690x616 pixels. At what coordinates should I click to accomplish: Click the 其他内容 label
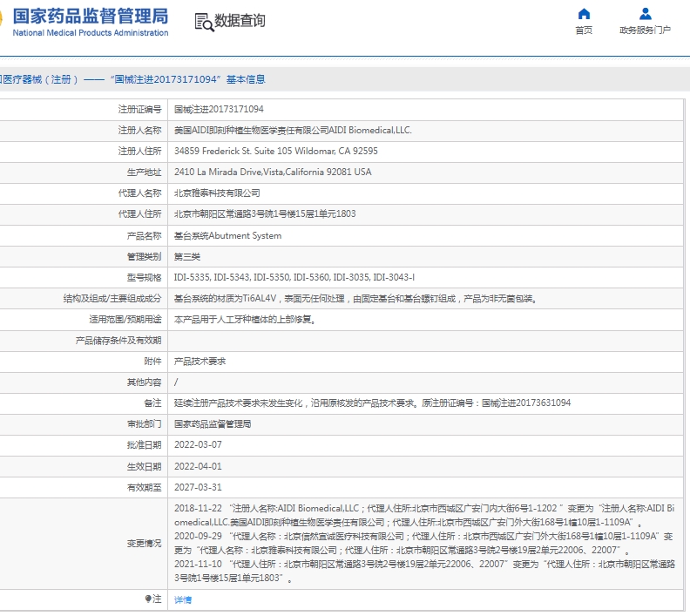pos(144,382)
